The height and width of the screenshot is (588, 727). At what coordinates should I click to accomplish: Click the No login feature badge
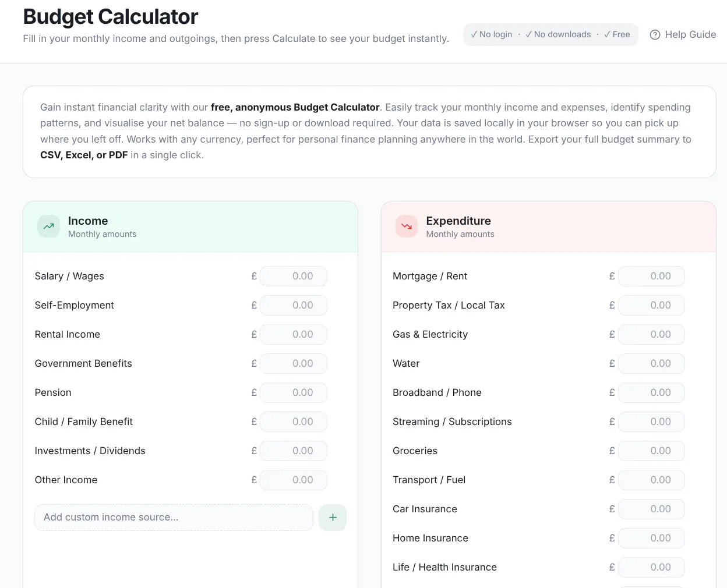[x=492, y=34]
